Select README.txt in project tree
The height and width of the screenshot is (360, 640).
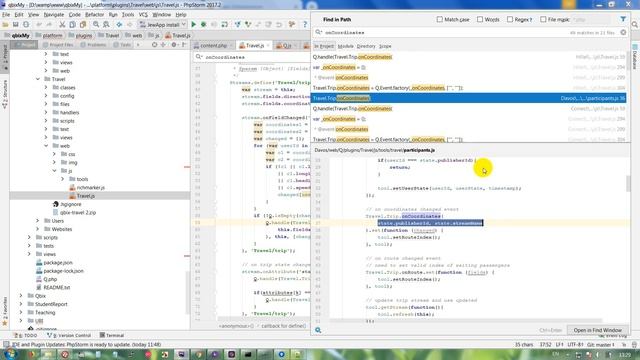click(x=53, y=287)
